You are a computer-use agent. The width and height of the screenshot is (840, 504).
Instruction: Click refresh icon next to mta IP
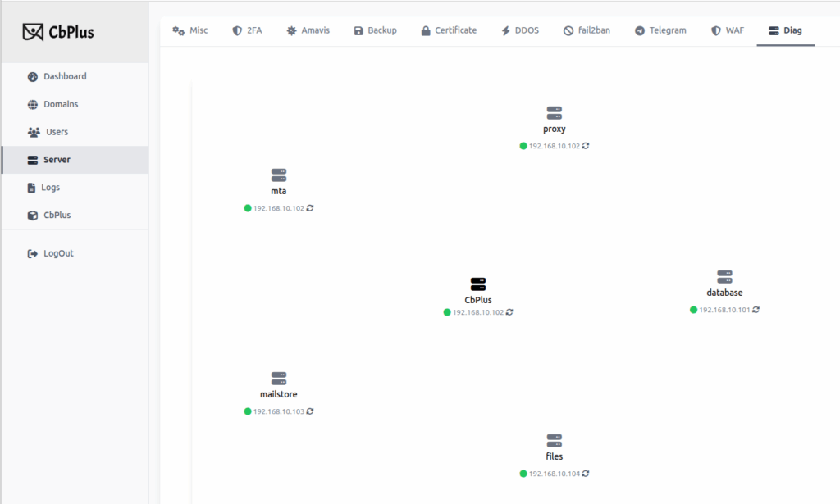coord(310,208)
